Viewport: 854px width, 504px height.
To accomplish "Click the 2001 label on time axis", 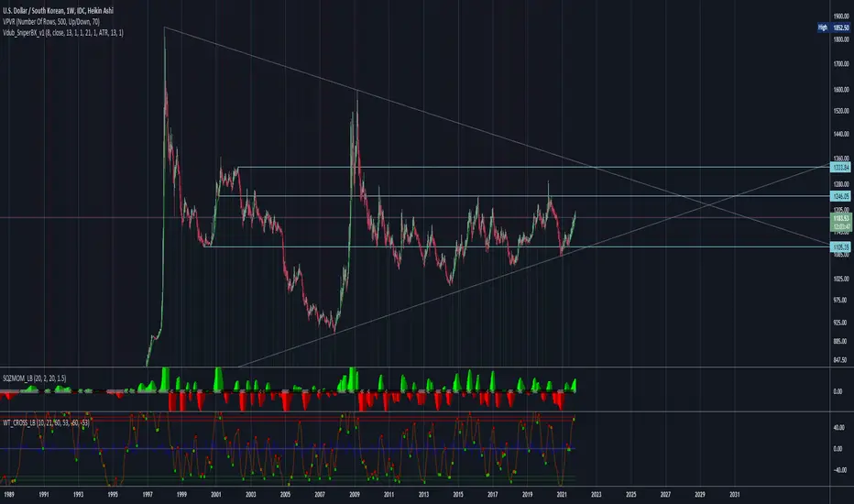I will coord(216,495).
